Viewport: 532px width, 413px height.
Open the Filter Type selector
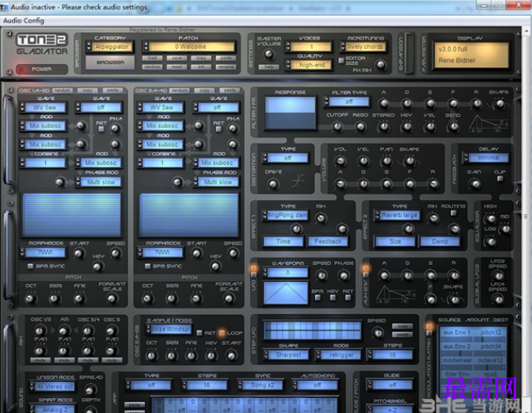(347, 102)
